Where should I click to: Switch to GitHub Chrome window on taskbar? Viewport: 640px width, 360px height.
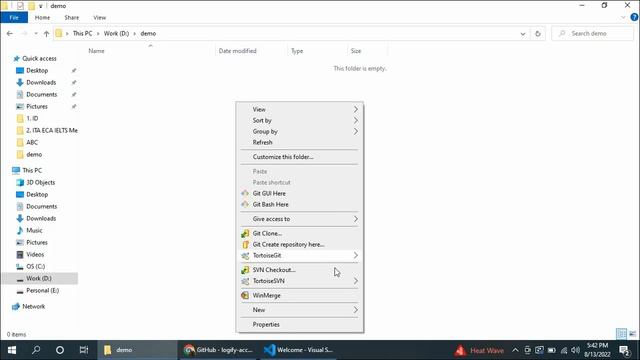click(218, 350)
